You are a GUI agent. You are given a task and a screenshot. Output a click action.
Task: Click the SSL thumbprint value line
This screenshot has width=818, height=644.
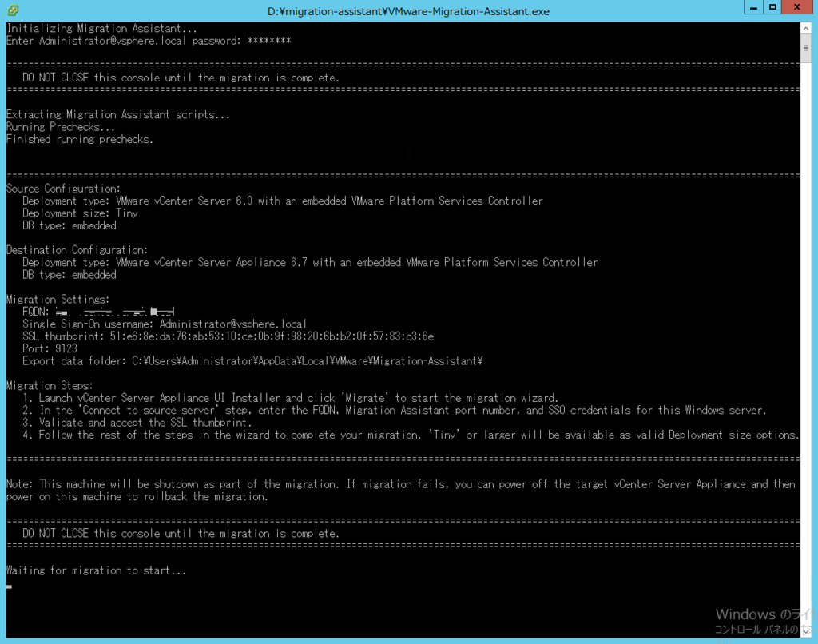click(228, 336)
